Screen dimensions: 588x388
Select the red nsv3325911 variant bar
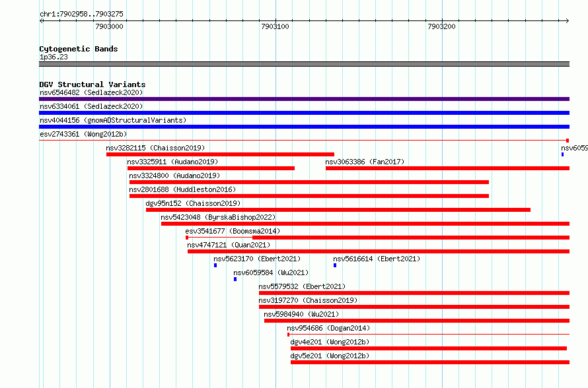coord(211,168)
